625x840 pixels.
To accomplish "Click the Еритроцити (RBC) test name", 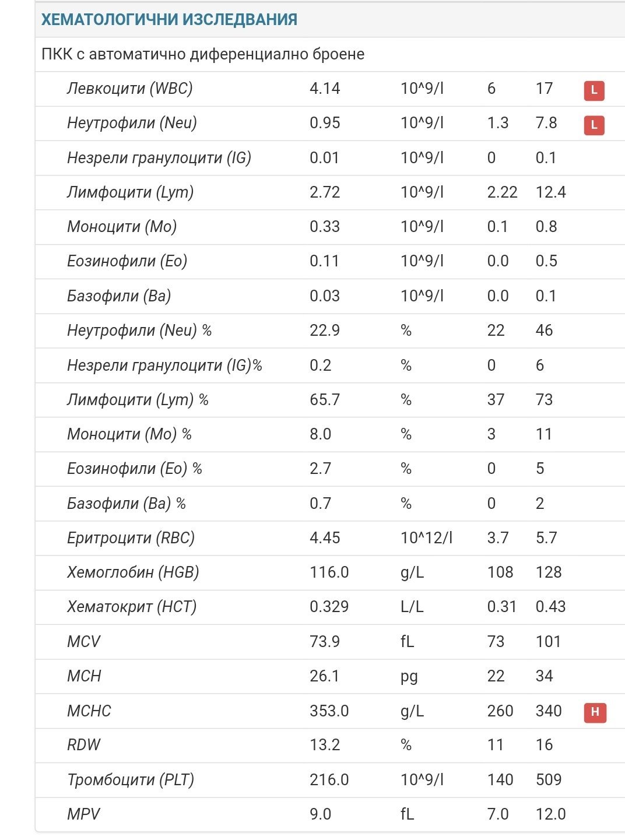I will (131, 538).
